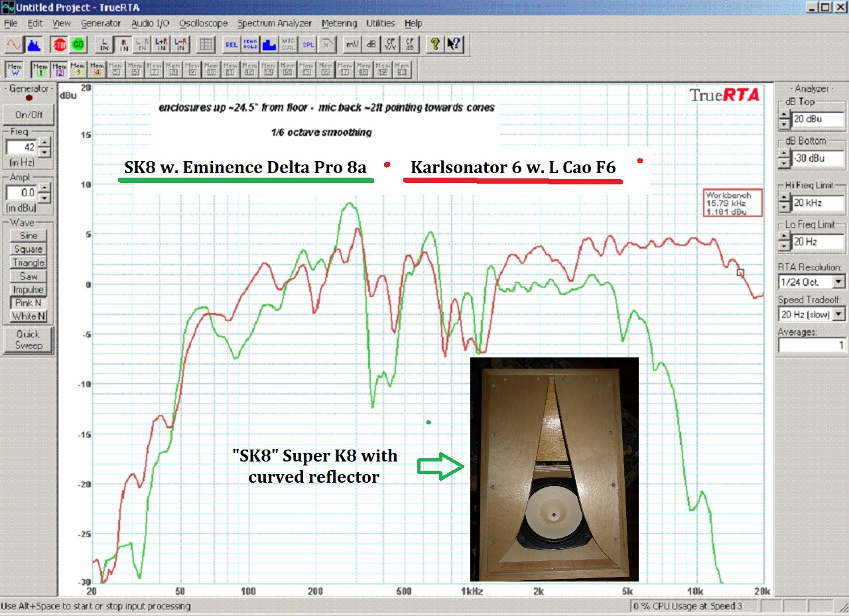Open the Metering menu
The height and width of the screenshot is (616, 849).
pos(340,23)
